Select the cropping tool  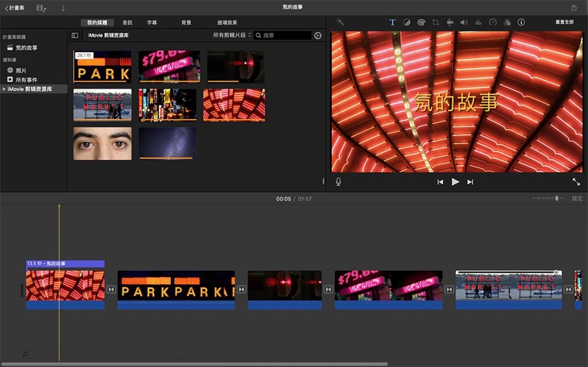click(435, 22)
